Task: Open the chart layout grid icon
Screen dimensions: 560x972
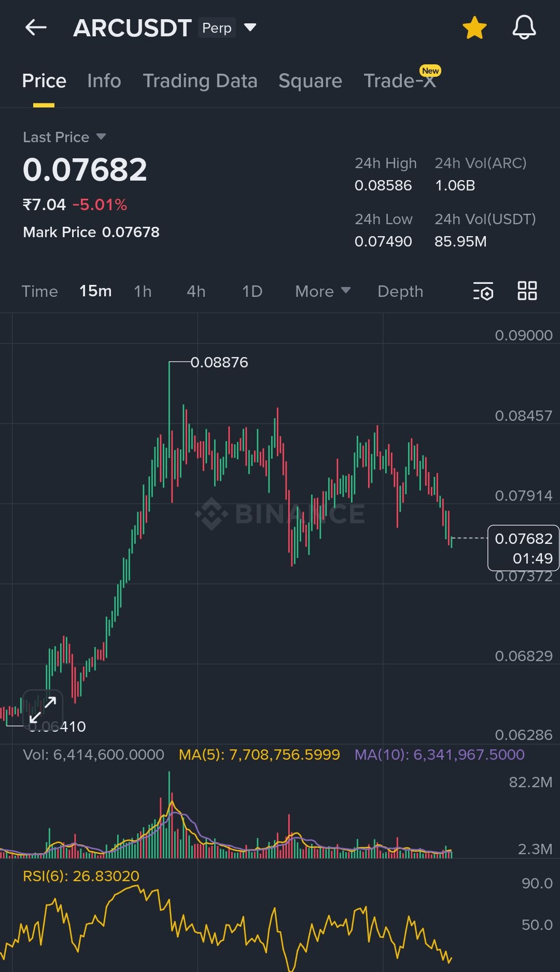Action: 527,291
